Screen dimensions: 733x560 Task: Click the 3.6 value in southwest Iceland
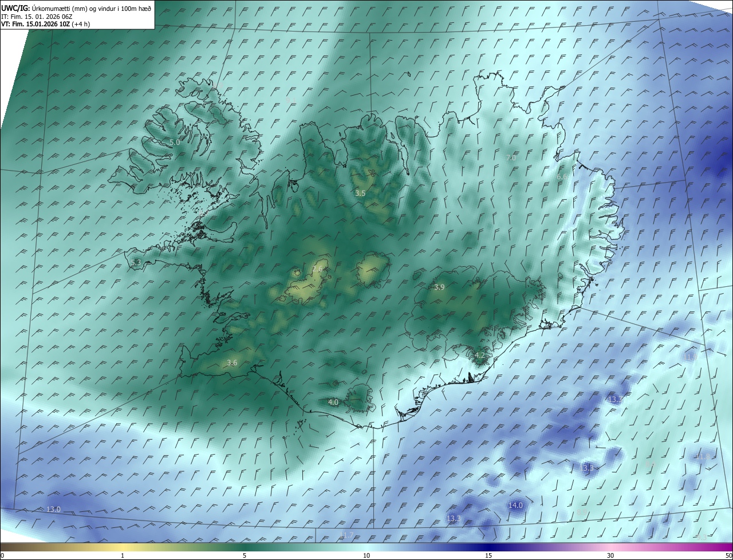point(232,362)
